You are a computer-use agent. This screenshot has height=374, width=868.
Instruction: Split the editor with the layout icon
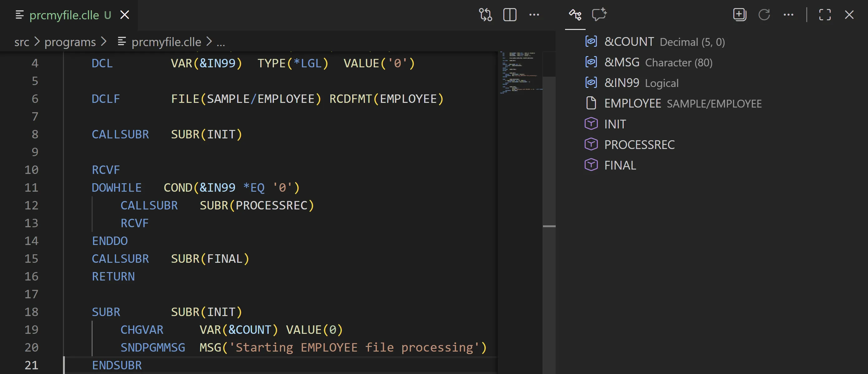coord(510,15)
